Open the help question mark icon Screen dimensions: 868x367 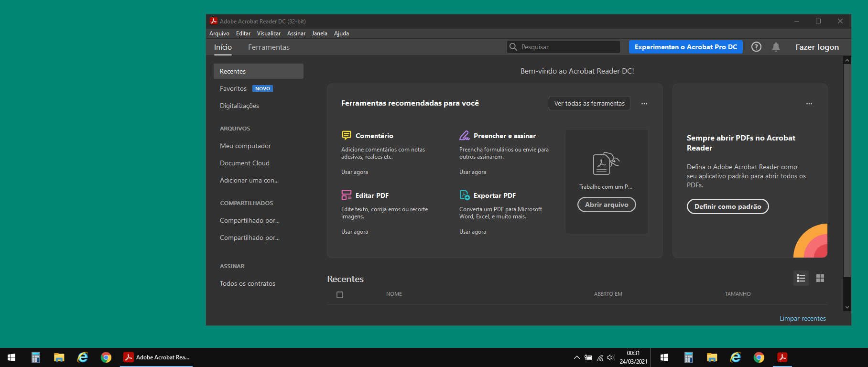[756, 47]
